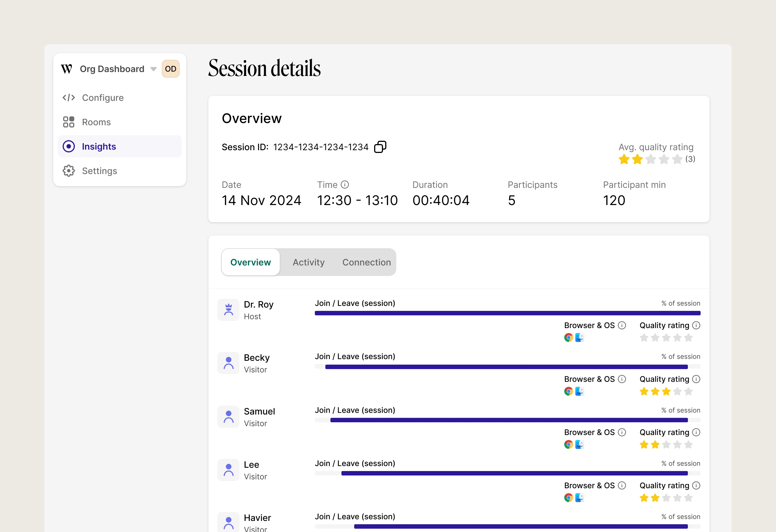The image size is (776, 532).
Task: Click Dr. Roy's join/leave session bar
Action: (507, 313)
